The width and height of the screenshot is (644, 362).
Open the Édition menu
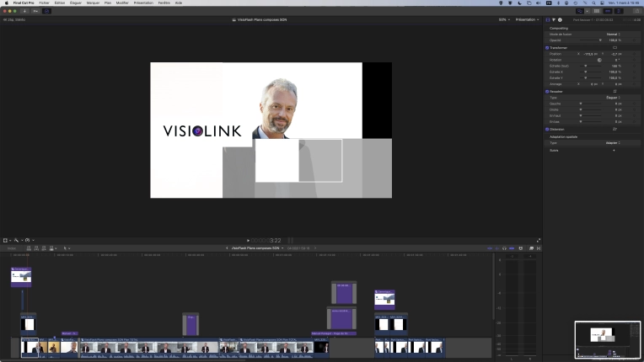[60, 3]
